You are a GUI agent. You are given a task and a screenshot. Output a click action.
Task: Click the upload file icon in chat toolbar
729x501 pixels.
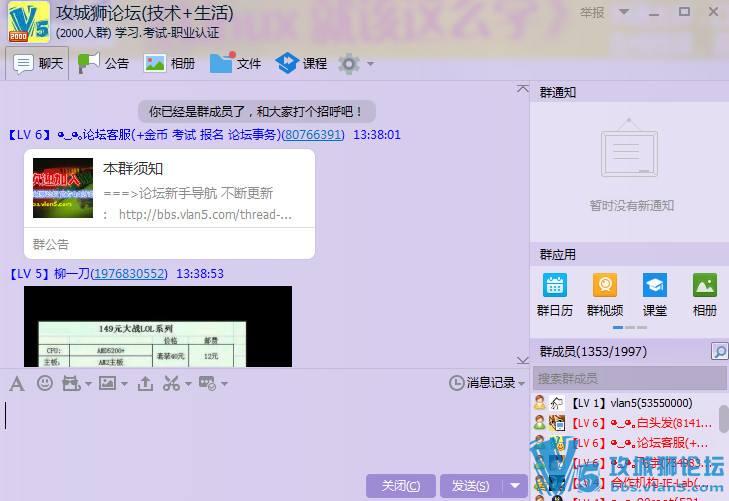[x=145, y=383]
